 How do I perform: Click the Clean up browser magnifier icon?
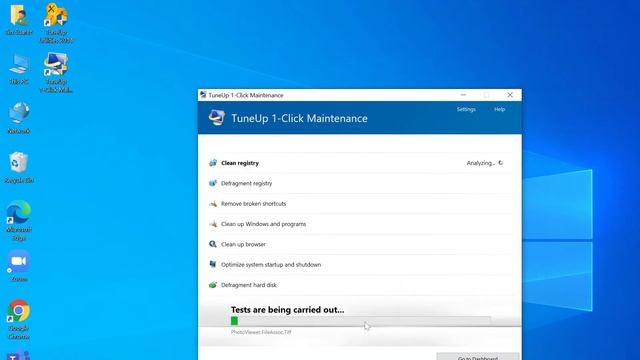[213, 244]
